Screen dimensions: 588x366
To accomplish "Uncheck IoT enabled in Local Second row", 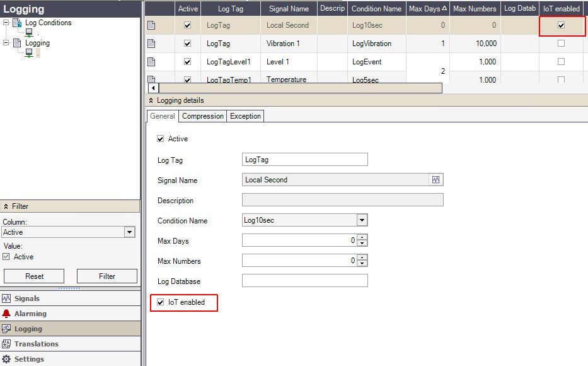I will [561, 25].
